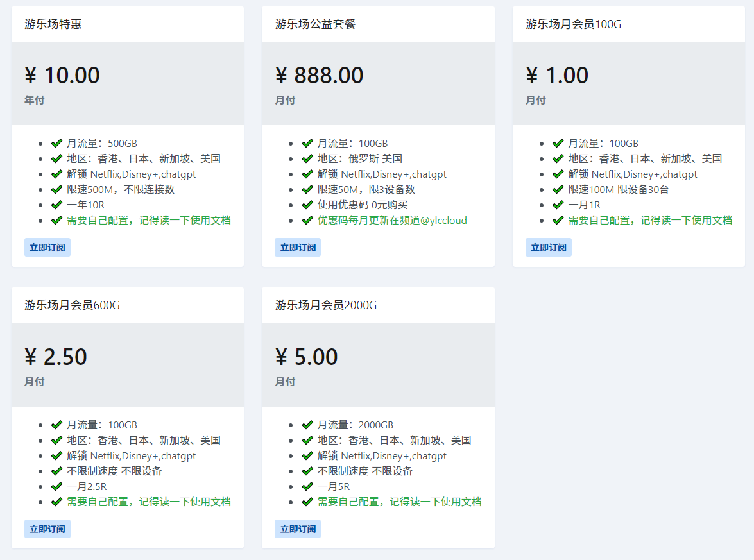Select checkmark icon next to 一年10R

click(56, 205)
